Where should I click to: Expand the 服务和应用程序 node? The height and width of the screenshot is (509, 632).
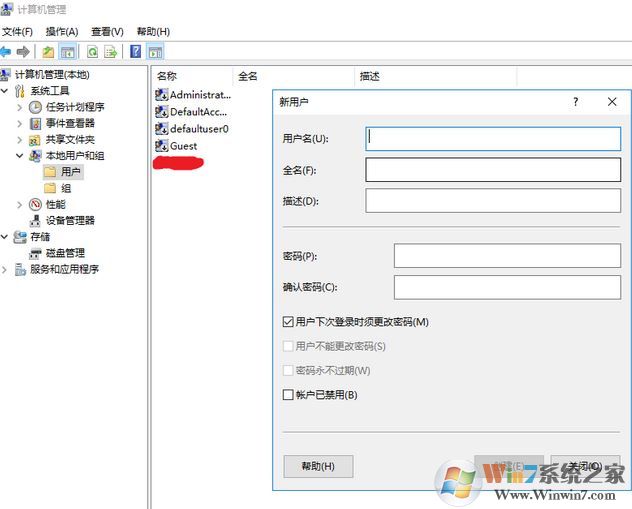(x=6, y=270)
